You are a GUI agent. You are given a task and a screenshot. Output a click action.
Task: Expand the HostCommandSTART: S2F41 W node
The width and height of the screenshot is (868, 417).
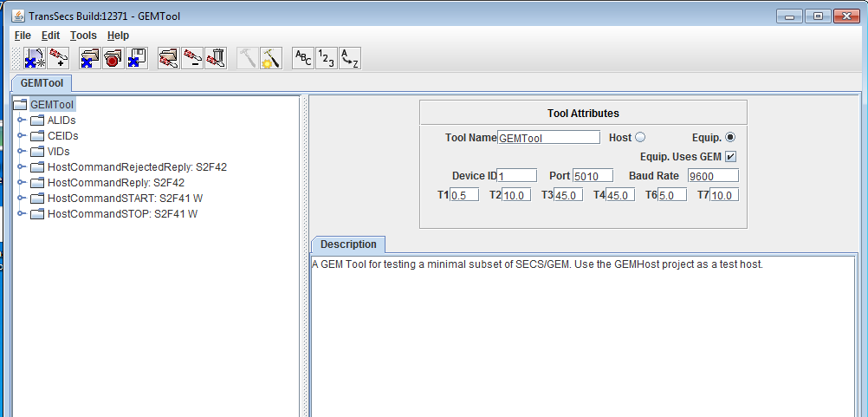pyautogui.click(x=22, y=199)
